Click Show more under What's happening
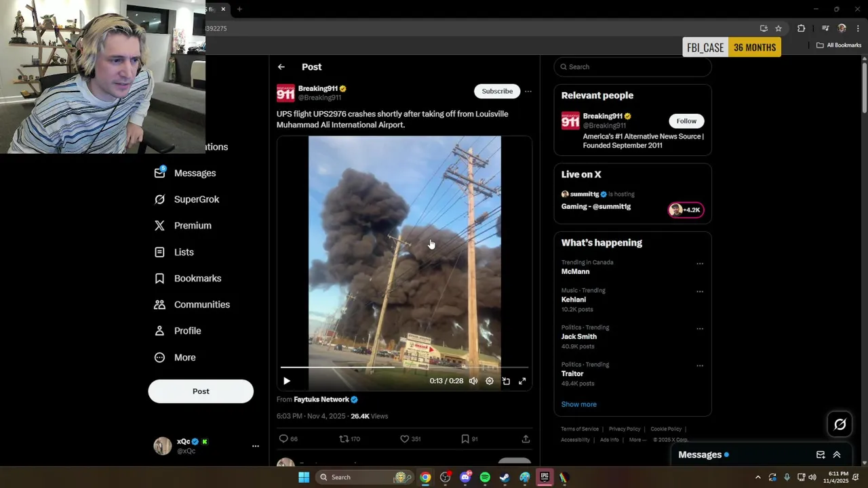This screenshot has width=868, height=488. (579, 404)
